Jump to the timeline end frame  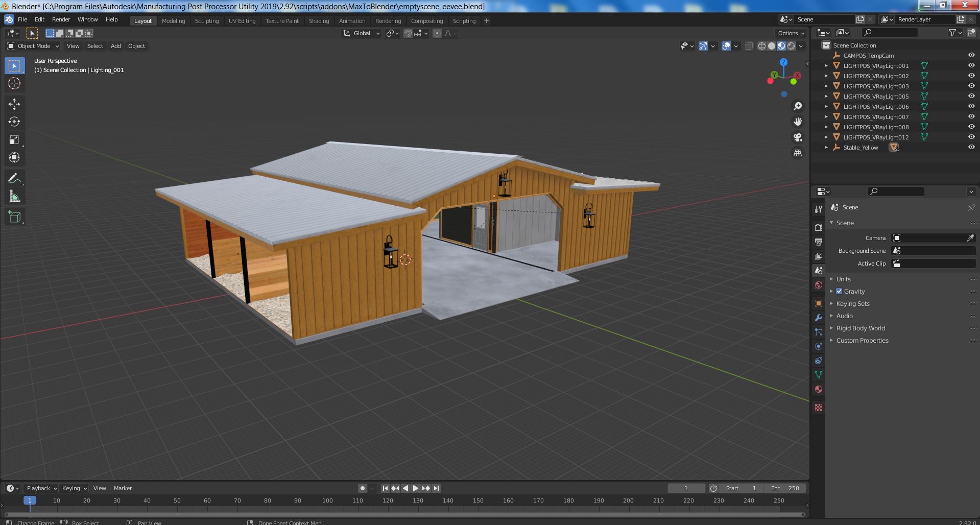pos(436,488)
